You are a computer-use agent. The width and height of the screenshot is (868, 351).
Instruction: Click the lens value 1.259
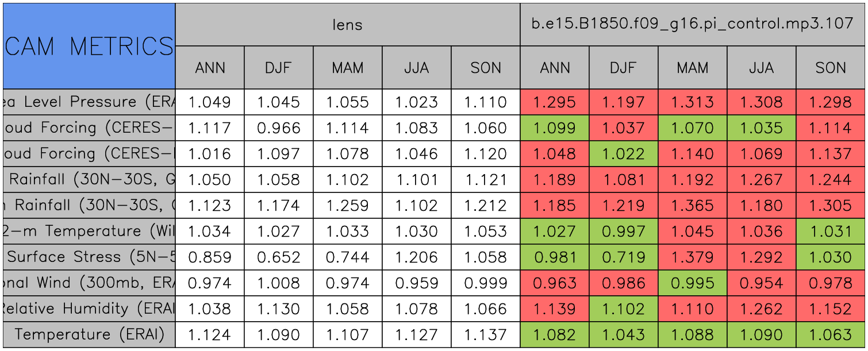coord(347,205)
